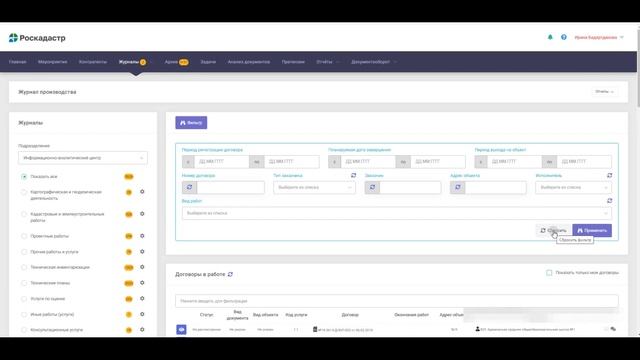Open the Тип заказчика dropdown
640x360 pixels.
pos(314,187)
